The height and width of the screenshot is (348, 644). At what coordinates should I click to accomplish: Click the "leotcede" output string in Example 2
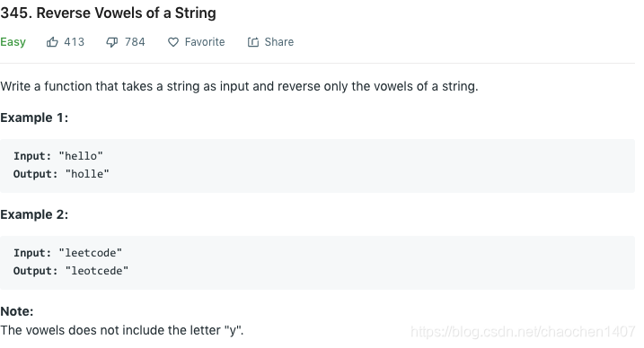(x=97, y=271)
